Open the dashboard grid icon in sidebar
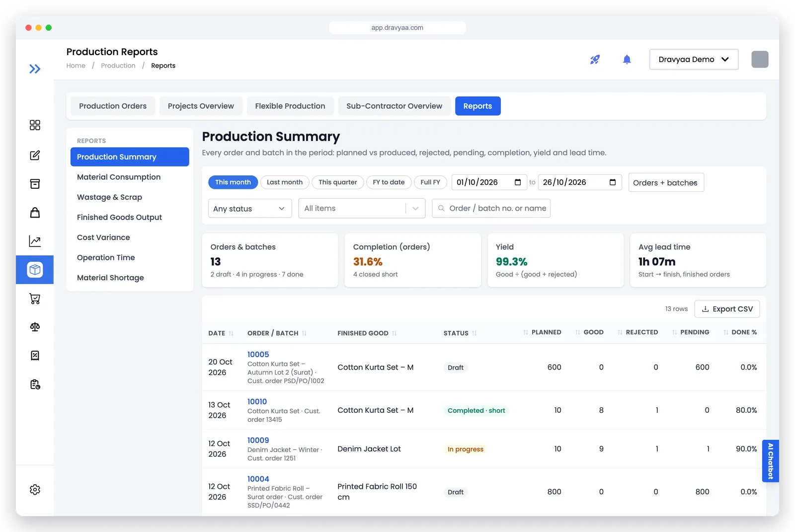Viewport: 795px width, 532px height. (x=35, y=125)
